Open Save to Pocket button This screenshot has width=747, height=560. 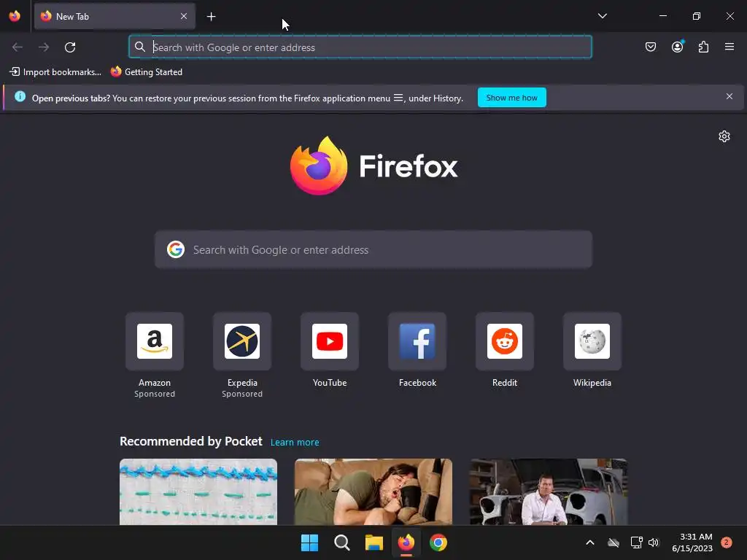pyautogui.click(x=650, y=47)
